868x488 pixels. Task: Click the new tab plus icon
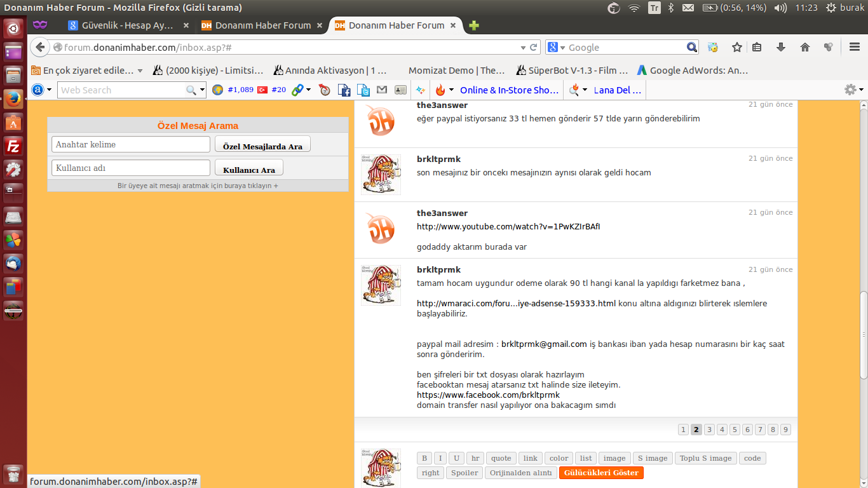click(x=473, y=25)
